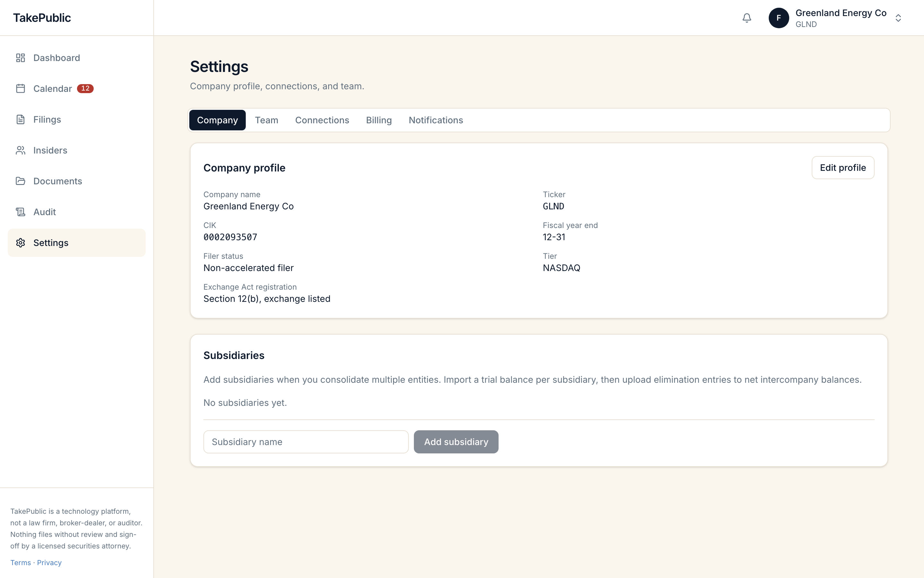
Task: Click the Filings document icon
Action: pos(20,119)
